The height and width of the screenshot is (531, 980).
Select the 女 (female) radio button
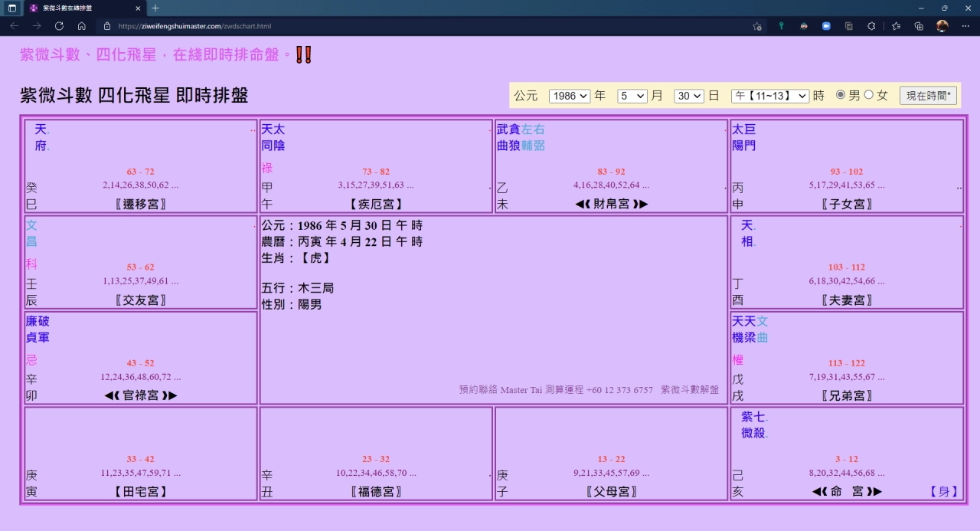click(x=868, y=95)
